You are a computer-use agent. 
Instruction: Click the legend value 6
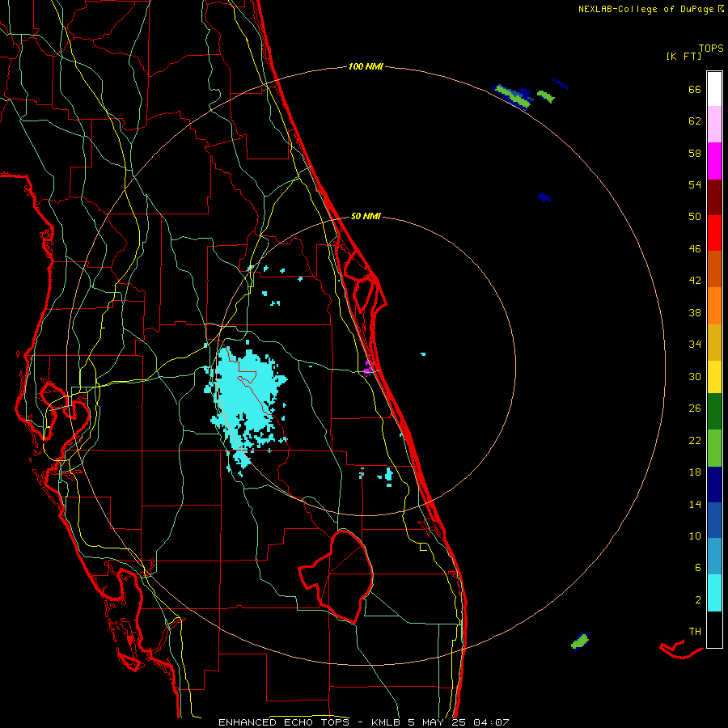click(x=697, y=567)
